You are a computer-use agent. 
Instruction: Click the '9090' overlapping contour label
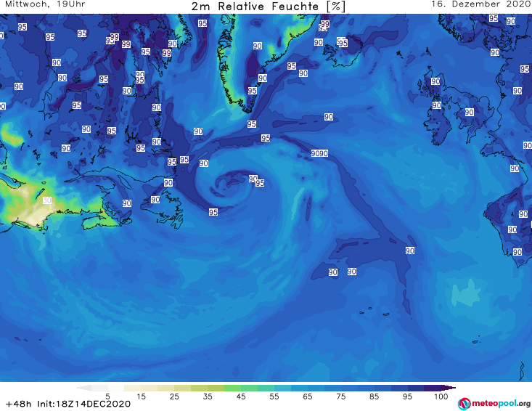coord(319,153)
